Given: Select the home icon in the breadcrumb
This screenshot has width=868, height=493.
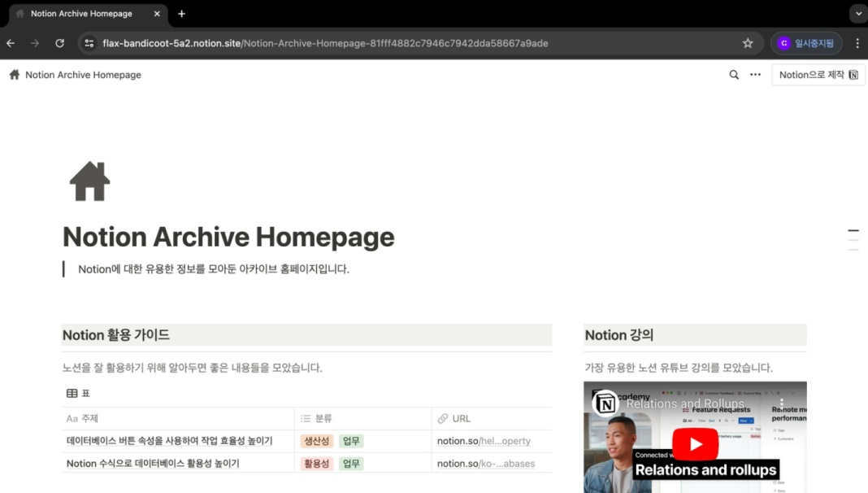Looking at the screenshot, I should tap(13, 74).
